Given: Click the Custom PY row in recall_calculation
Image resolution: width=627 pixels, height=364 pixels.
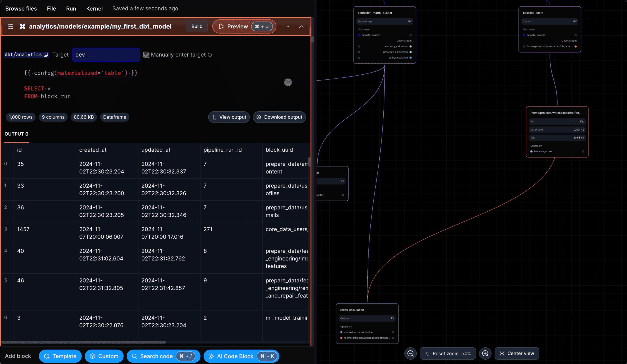Looking at the screenshot, I should (367, 318).
